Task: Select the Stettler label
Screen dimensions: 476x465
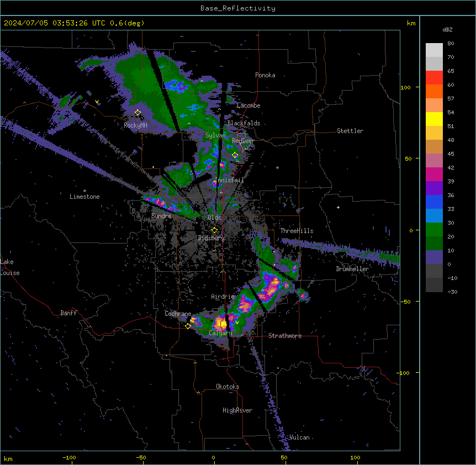Action: coord(350,131)
